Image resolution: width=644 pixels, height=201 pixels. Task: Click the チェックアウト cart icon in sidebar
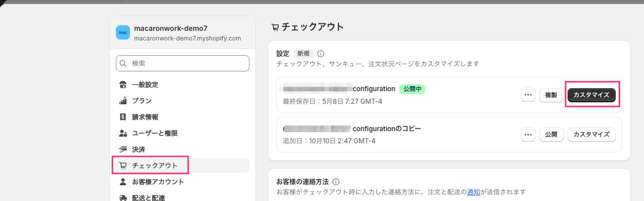tap(123, 166)
